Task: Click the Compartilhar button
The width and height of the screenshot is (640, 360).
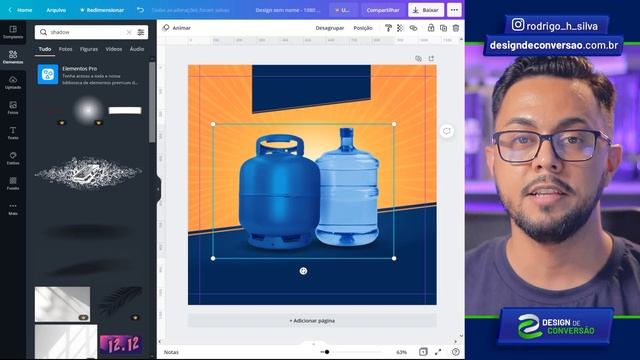Action: click(383, 10)
